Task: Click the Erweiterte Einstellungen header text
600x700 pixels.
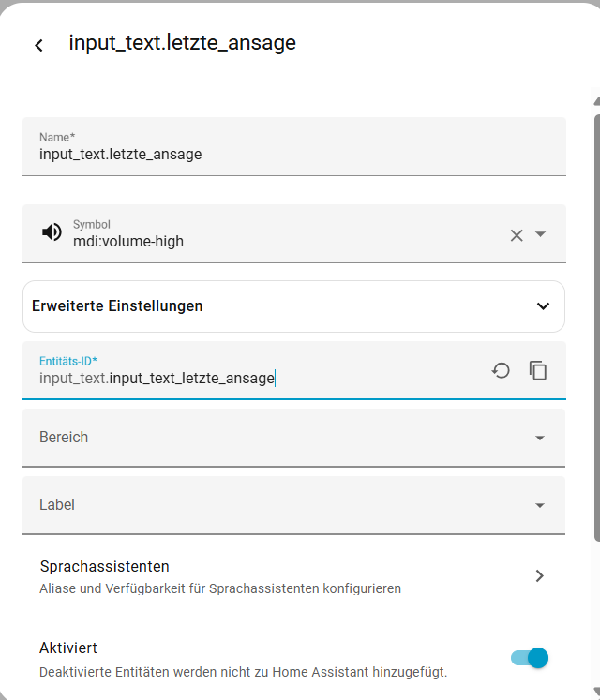Action: pyautogui.click(x=117, y=306)
